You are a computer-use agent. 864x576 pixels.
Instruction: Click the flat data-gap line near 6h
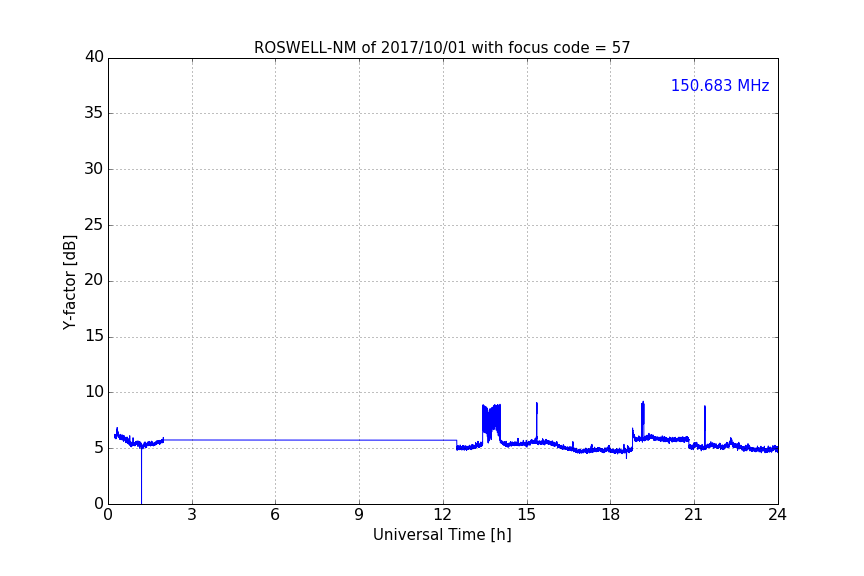click(310, 440)
